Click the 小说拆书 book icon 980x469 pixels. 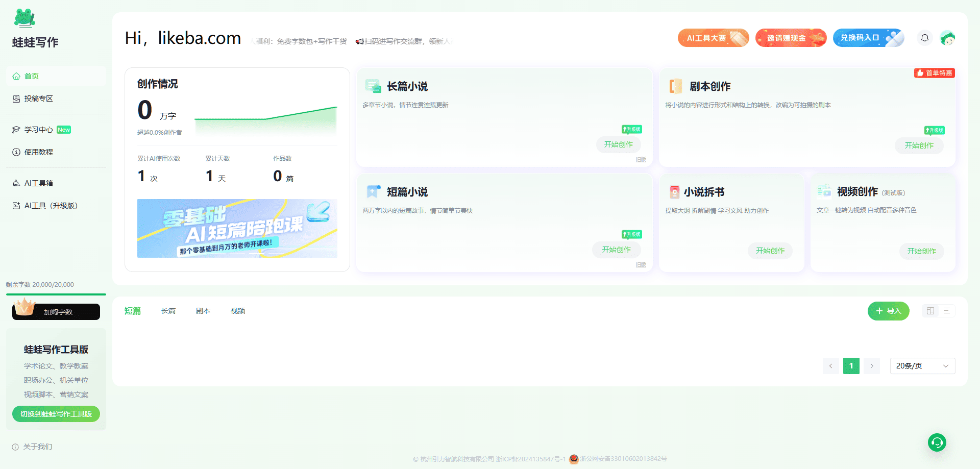(674, 192)
